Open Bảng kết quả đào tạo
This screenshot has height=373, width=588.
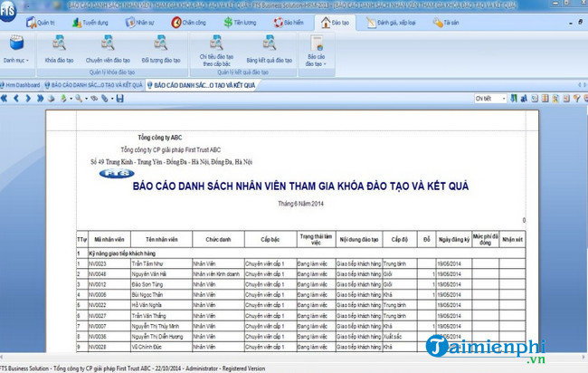click(270, 46)
